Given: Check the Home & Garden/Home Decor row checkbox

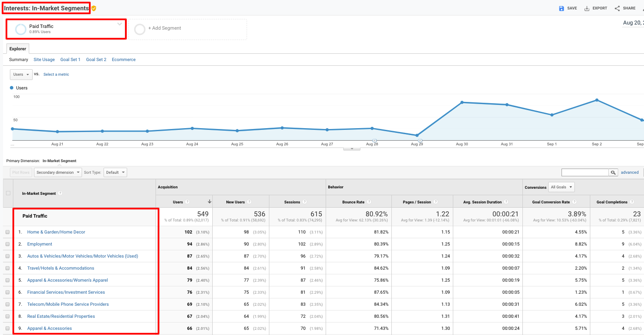Looking at the screenshot, I should (8, 232).
